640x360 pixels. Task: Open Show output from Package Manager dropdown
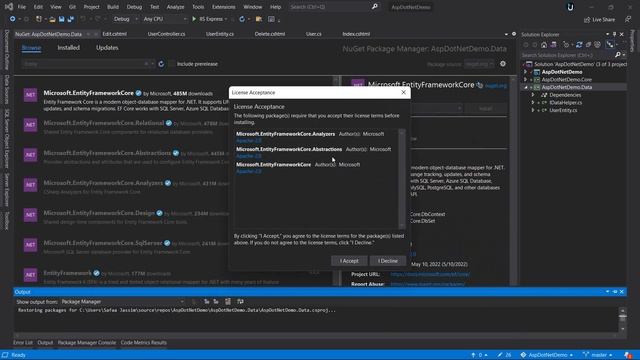[x=122, y=302]
